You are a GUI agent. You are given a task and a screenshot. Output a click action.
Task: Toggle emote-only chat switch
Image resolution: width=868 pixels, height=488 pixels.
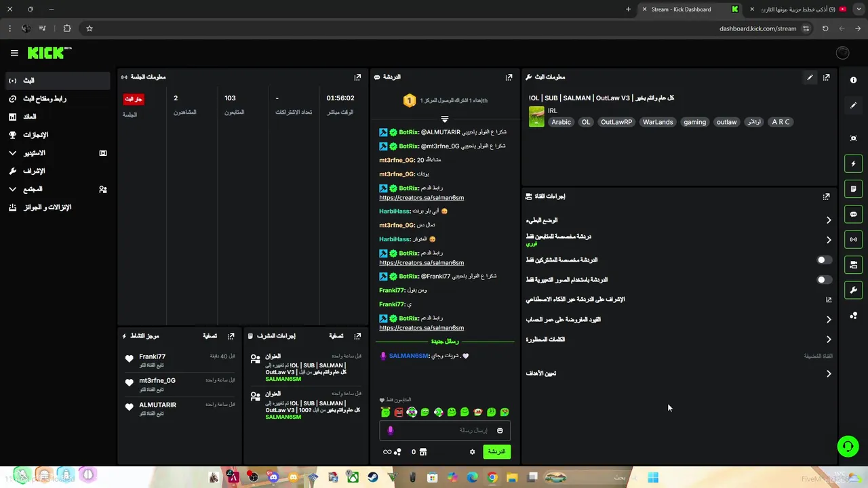pos(823,279)
